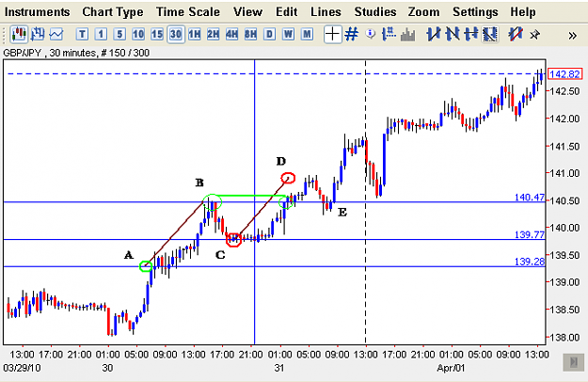This screenshot has height=382, width=588.
Task: Click the selected lines tool icon
Action: (490, 35)
